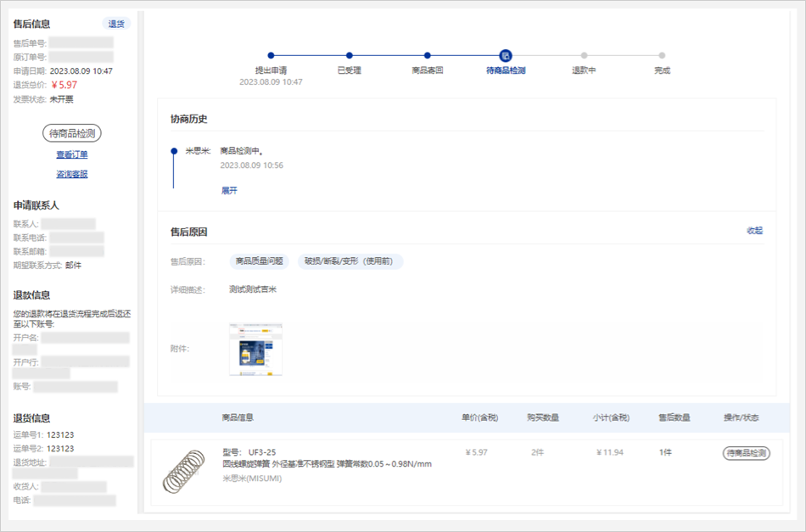Image resolution: width=806 pixels, height=532 pixels.
Task: Click the 退款中 progress step dot
Action: [x=584, y=55]
